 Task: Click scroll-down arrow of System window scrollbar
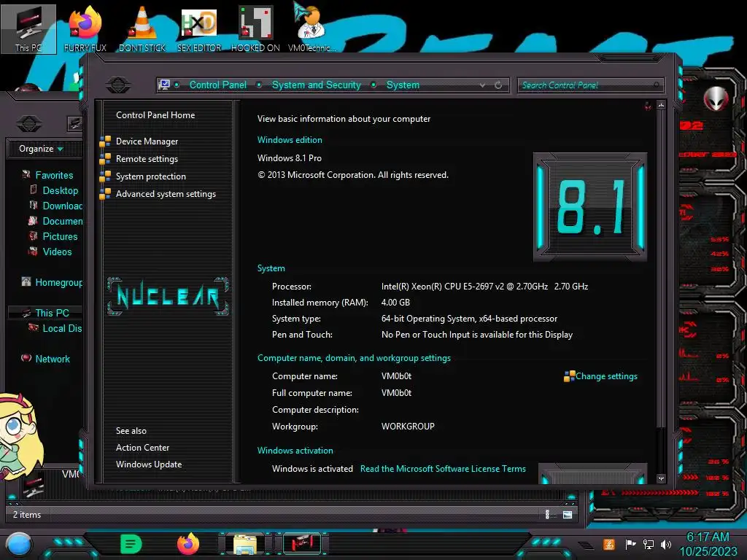[661, 478]
